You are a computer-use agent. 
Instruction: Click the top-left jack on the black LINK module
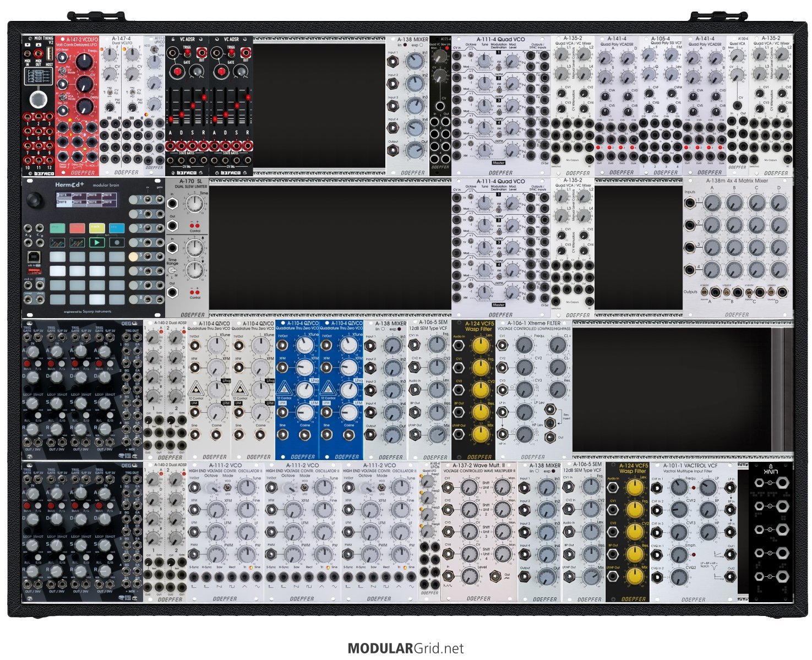(x=760, y=483)
